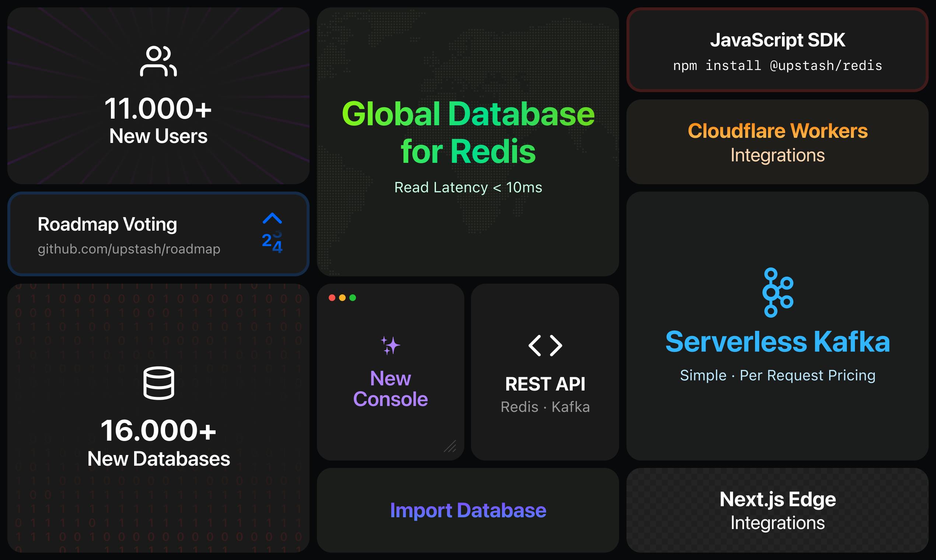Upvote using the blue chevron arrow
This screenshot has width=936, height=560.
[x=272, y=218]
